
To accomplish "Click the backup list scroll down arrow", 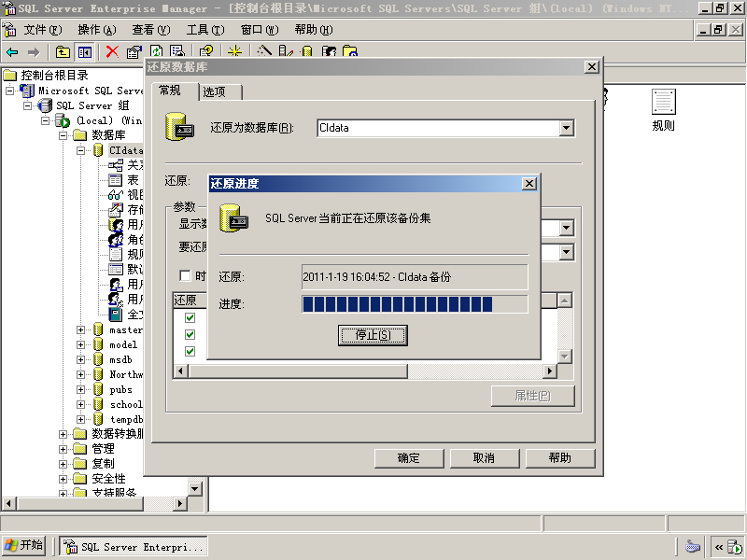I will (565, 356).
